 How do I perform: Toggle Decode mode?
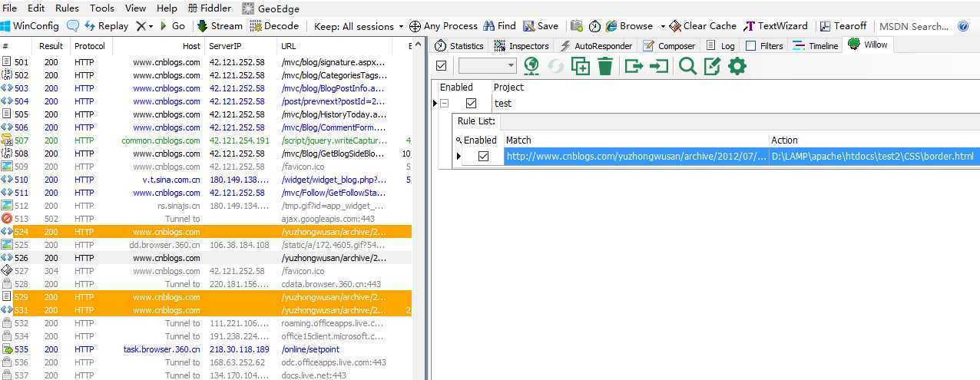274,25
